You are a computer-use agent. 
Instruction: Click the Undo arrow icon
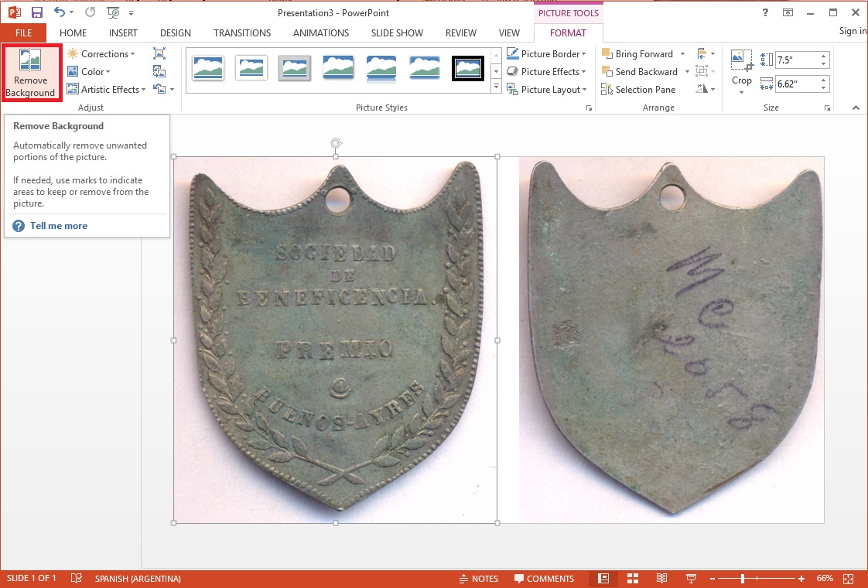60,12
